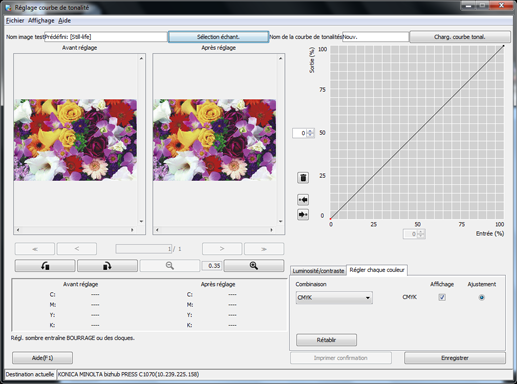Click the Sortie value stepper arrows
This screenshot has width=517, height=384.
pyautogui.click(x=310, y=133)
